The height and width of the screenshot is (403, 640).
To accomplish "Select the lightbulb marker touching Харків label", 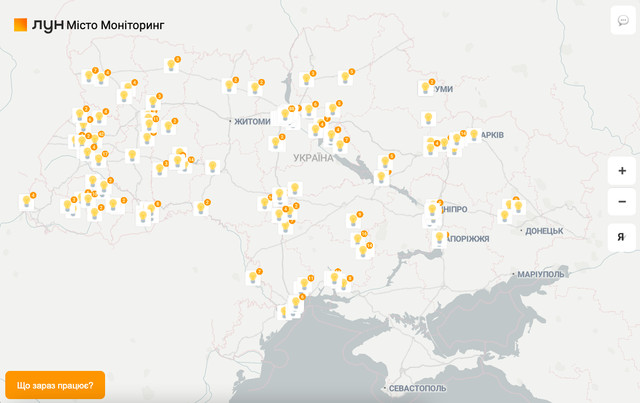I will pyautogui.click(x=474, y=135).
